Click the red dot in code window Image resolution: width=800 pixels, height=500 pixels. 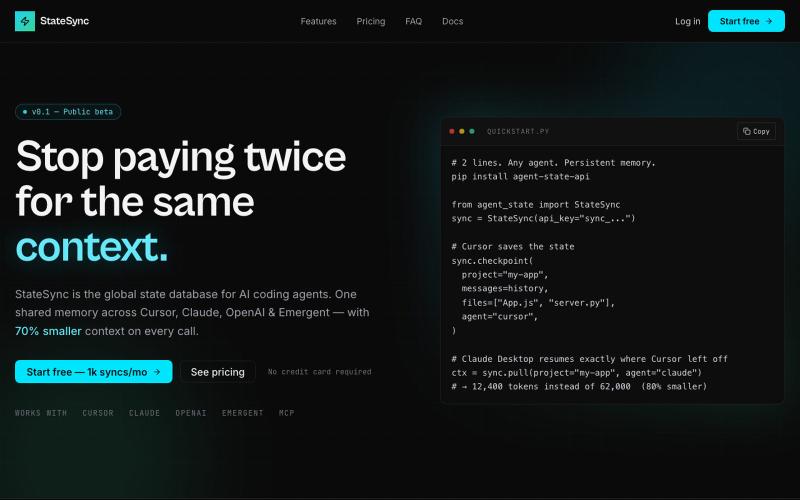[x=452, y=132]
